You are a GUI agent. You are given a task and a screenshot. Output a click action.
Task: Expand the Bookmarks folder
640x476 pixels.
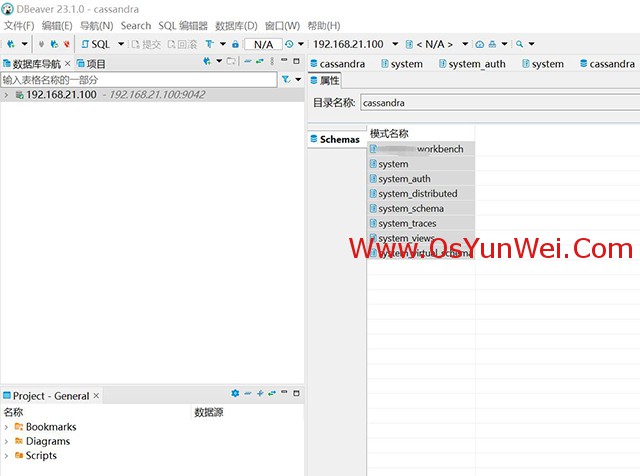click(x=6, y=427)
